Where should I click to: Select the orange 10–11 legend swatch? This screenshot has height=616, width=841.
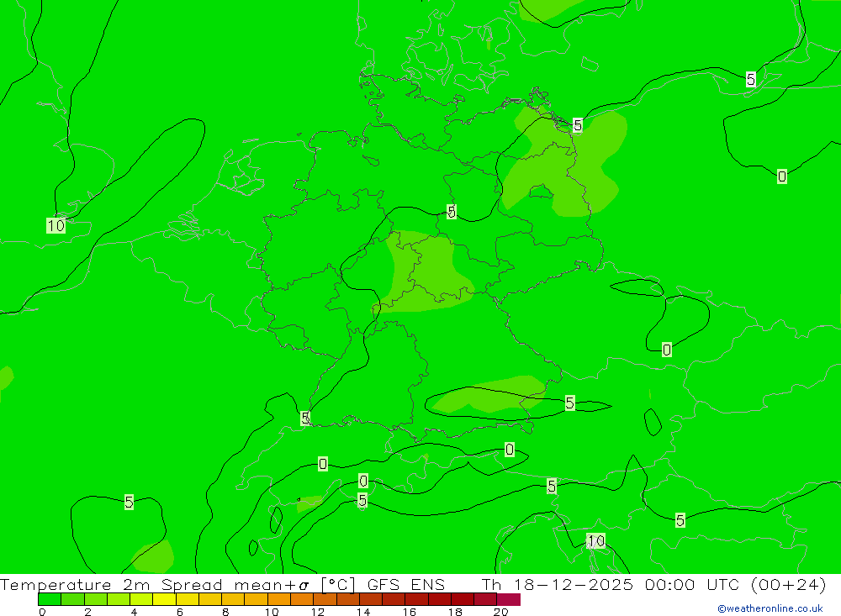(279, 599)
